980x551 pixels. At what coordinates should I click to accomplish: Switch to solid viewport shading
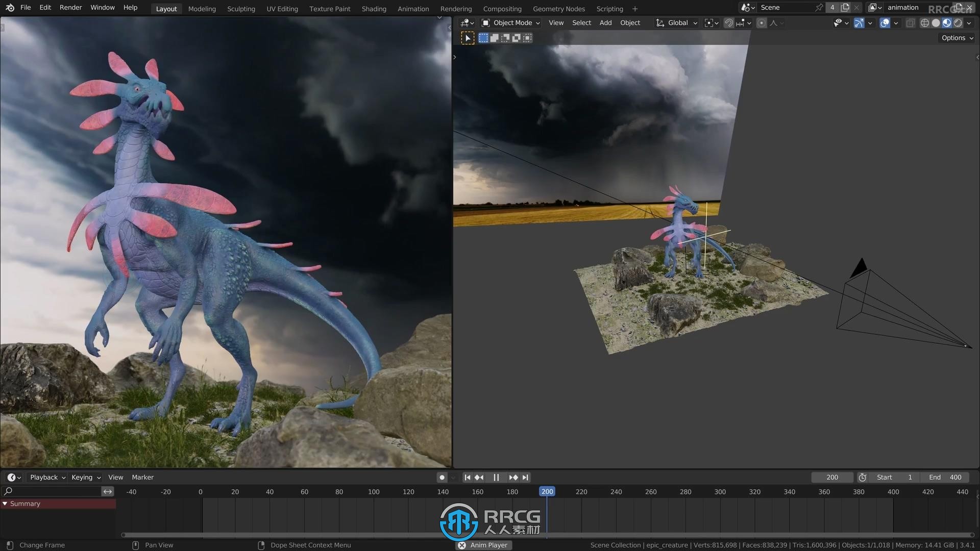pyautogui.click(x=936, y=23)
